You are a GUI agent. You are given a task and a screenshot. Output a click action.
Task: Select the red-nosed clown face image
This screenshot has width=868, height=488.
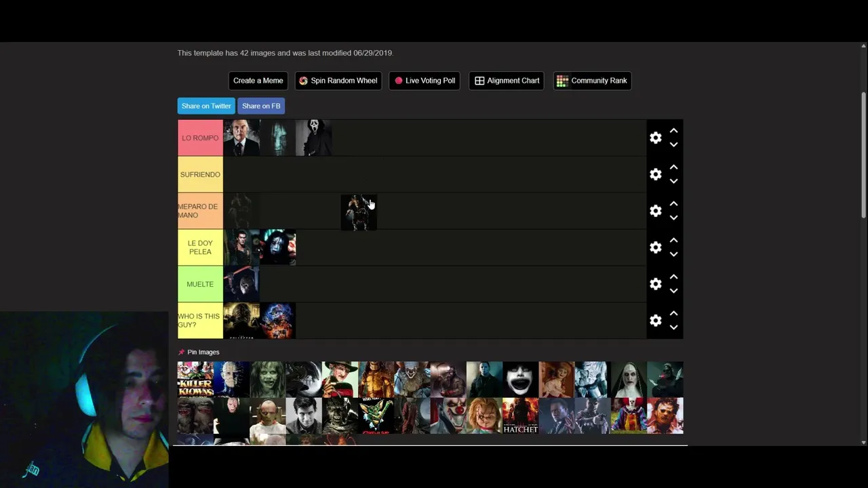(448, 415)
